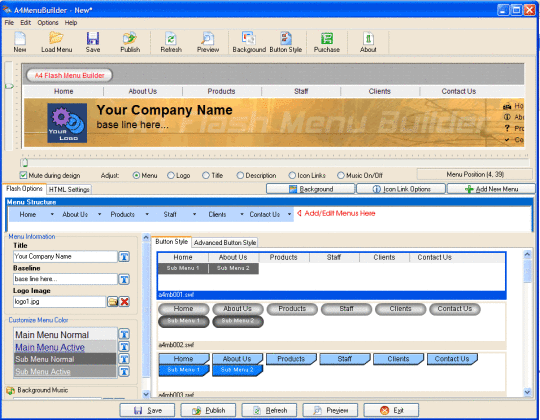Select the Logo adjust radio button
Image resolution: width=540 pixels, height=420 pixels.
pyautogui.click(x=170, y=176)
